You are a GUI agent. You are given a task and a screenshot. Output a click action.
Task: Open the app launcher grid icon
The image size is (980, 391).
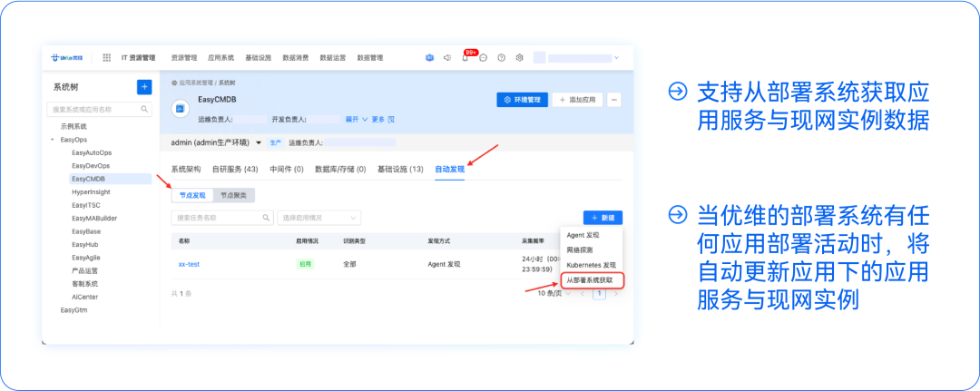[x=107, y=57]
